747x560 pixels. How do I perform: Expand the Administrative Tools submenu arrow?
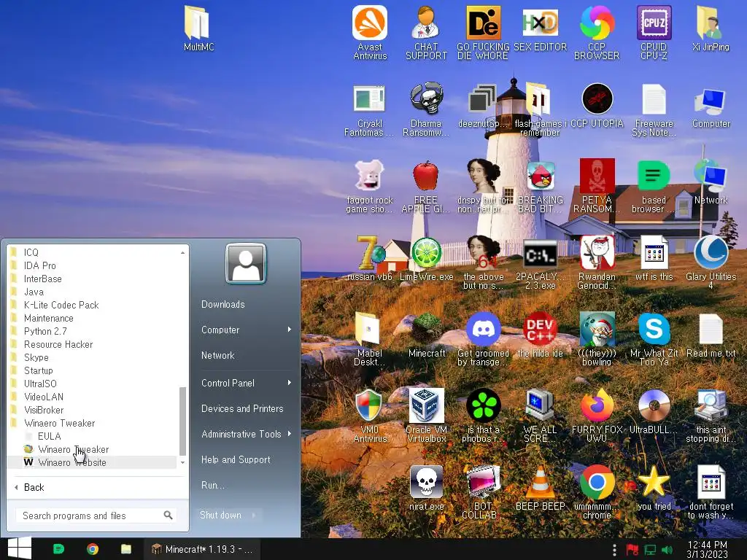pyautogui.click(x=289, y=434)
